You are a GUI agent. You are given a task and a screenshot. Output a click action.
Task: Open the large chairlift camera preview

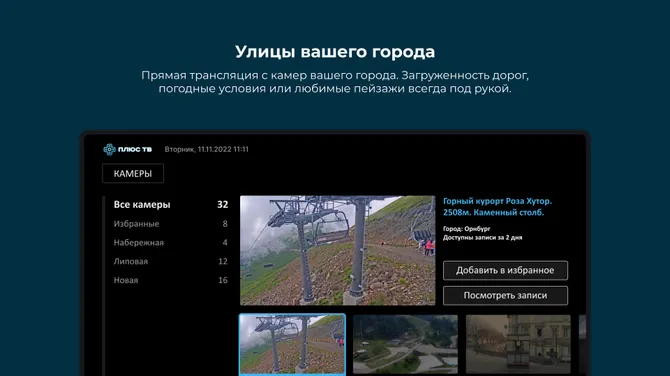click(x=338, y=250)
